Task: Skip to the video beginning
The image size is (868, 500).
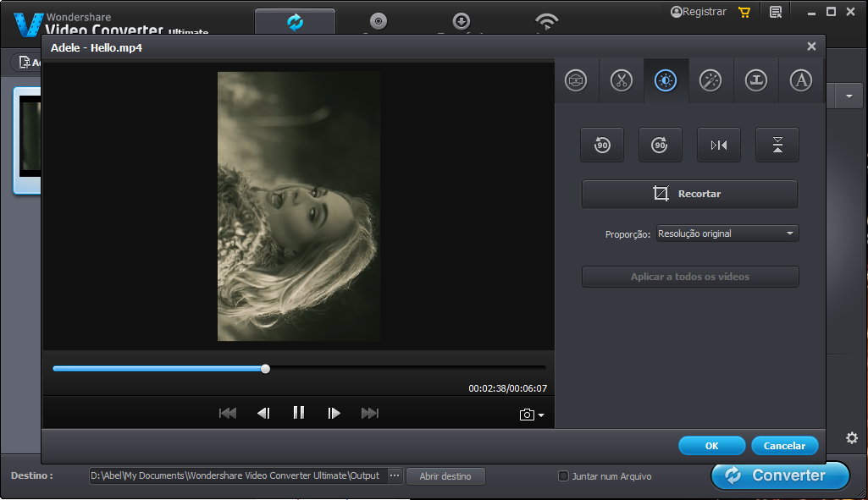Action: click(228, 413)
